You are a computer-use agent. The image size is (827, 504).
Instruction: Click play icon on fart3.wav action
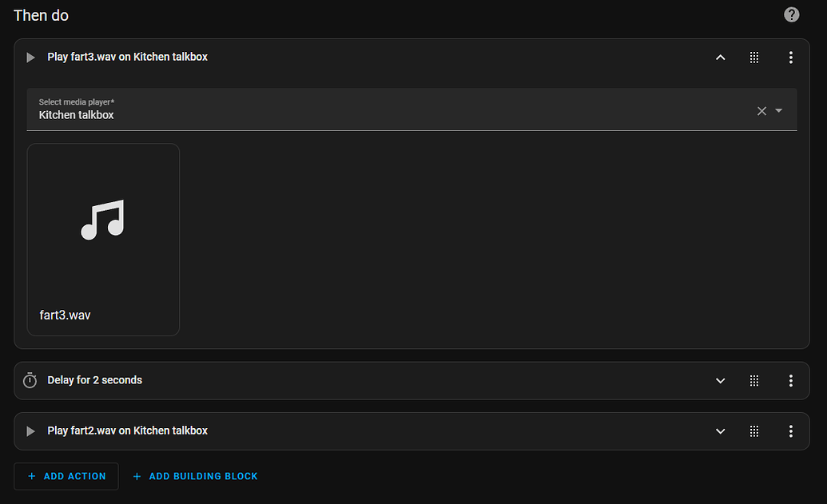click(x=30, y=58)
